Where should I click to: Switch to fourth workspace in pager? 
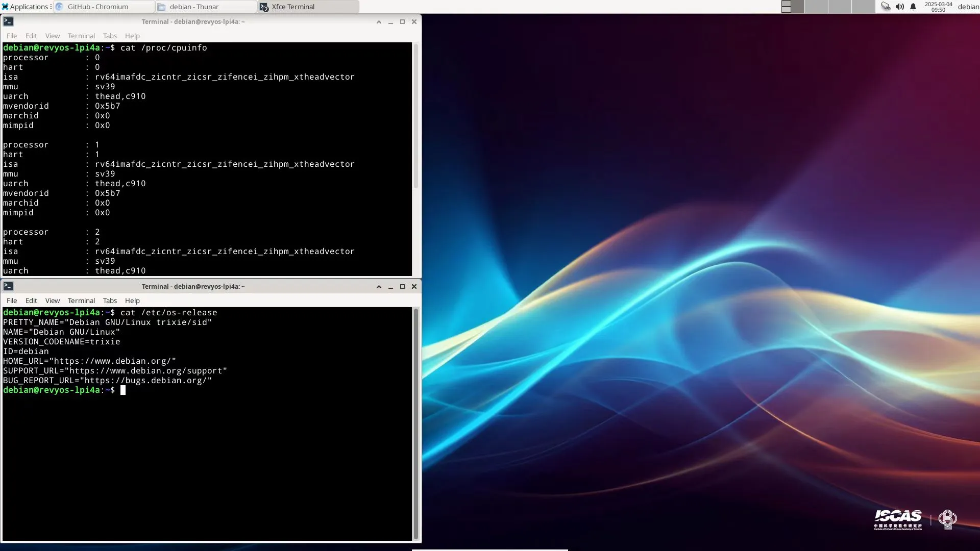(863, 7)
